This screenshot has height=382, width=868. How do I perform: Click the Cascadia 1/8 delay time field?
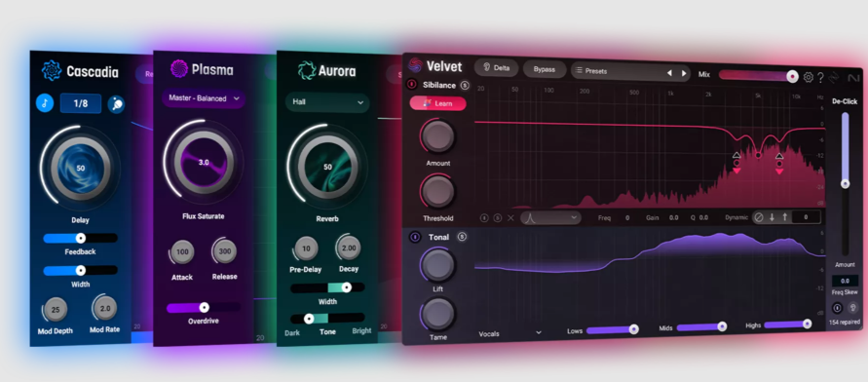(81, 103)
